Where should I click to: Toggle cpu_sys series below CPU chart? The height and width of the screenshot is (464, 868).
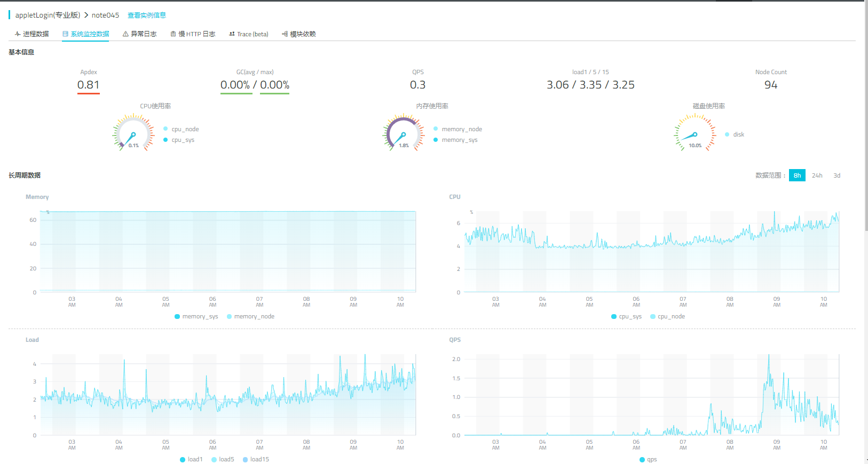627,316
